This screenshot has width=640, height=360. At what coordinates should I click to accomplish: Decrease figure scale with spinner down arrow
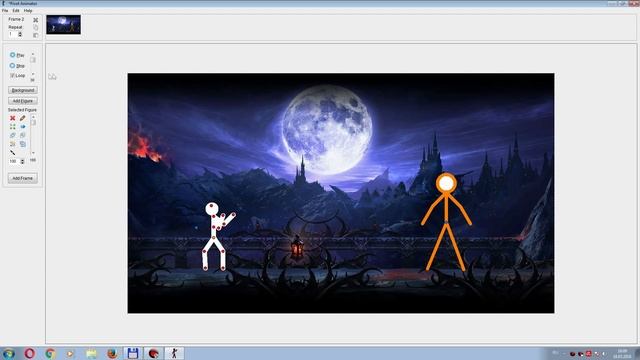point(22,163)
